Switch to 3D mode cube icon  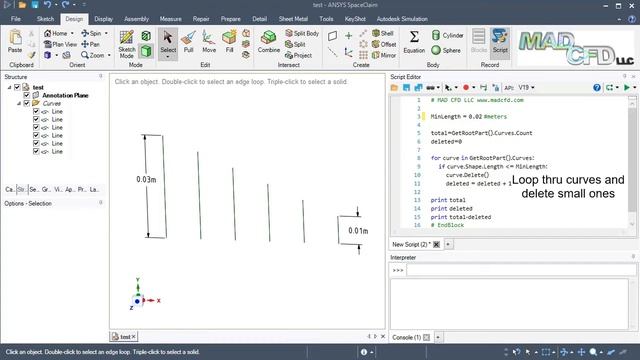coord(146,51)
